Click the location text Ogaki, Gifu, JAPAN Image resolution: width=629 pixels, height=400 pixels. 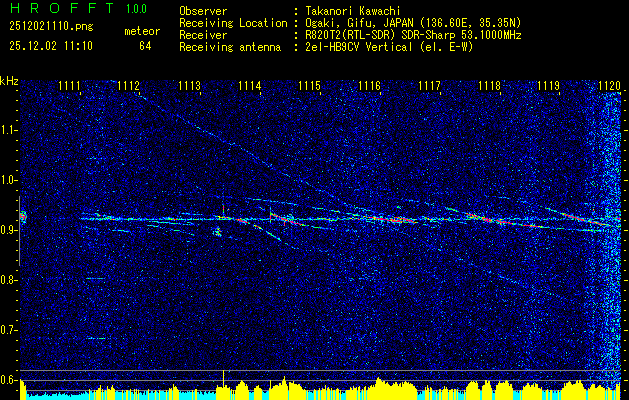pyautogui.click(x=358, y=23)
